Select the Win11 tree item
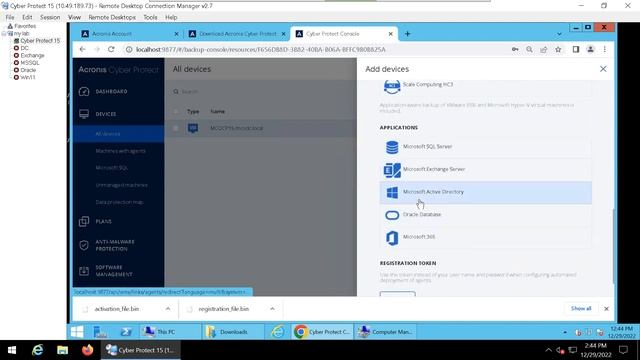Screen dimensions: 640x360 pos(28,77)
